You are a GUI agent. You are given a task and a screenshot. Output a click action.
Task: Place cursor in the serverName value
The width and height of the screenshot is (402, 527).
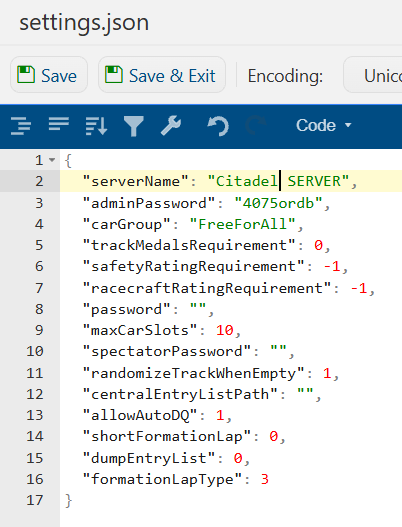click(278, 181)
